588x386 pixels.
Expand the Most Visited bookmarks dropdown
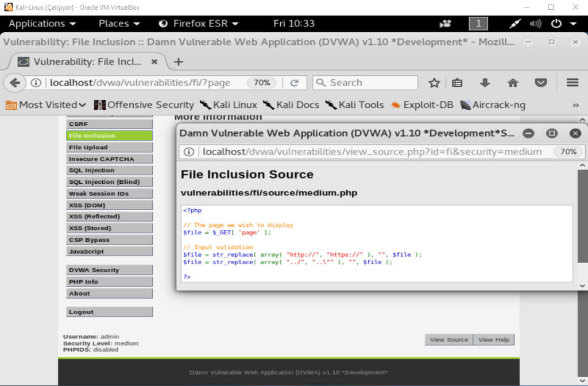point(46,105)
